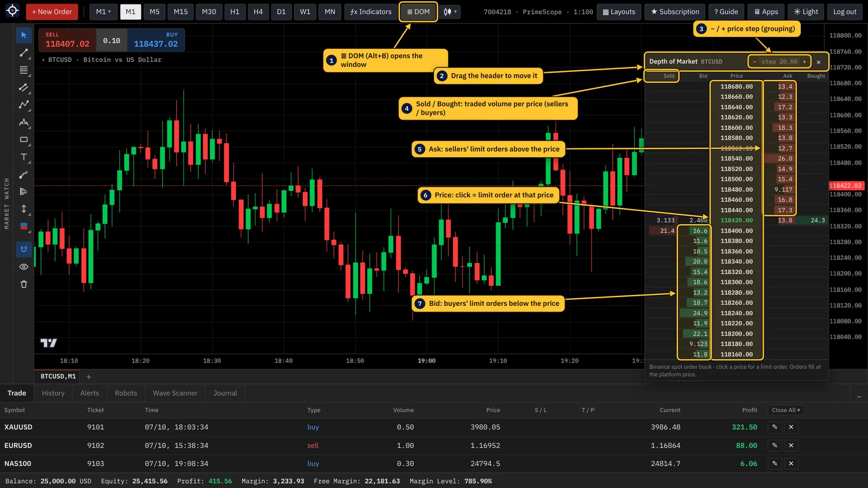Open the Layouts menu

click(619, 12)
